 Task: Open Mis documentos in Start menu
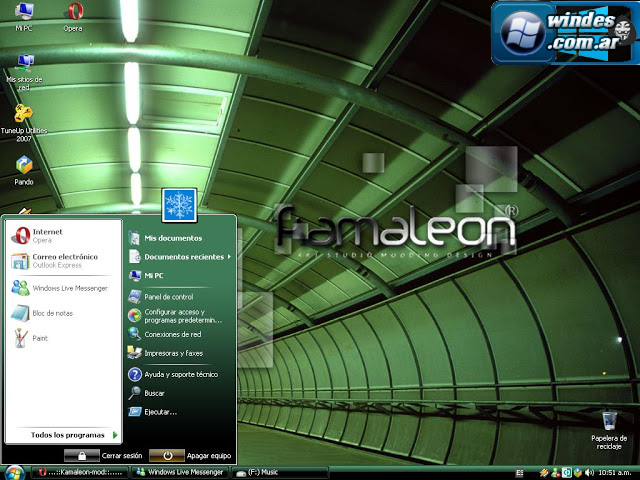[x=180, y=238]
